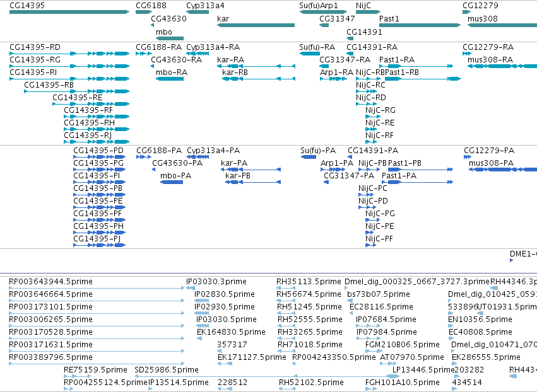Select protein CG14395-PI
537x392 pixels.
click(99, 182)
